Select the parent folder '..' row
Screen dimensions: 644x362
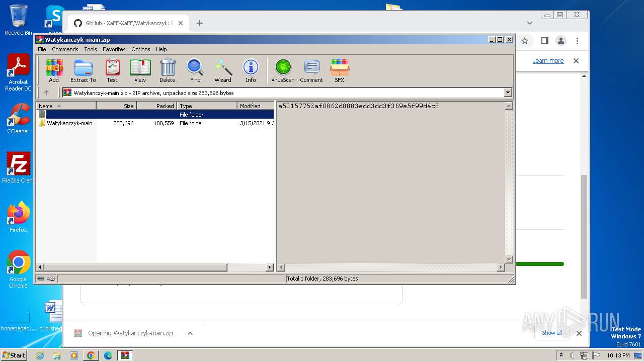coord(155,115)
